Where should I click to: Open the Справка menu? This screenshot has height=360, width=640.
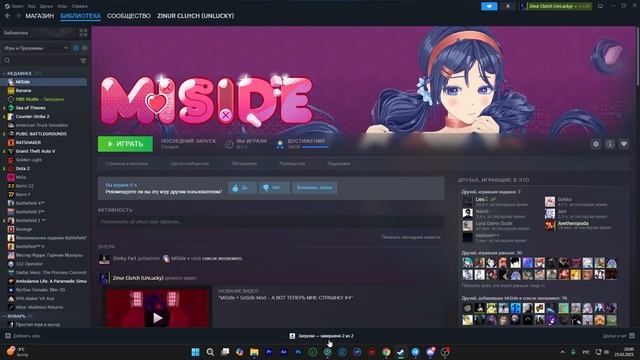pyautogui.click(x=79, y=6)
